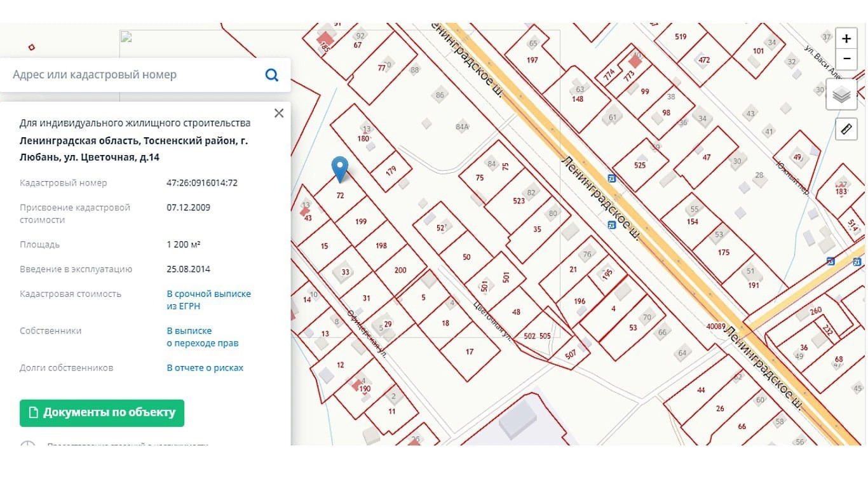Click parcel number 18 on the map
The height and width of the screenshot is (488, 868).
tap(445, 323)
